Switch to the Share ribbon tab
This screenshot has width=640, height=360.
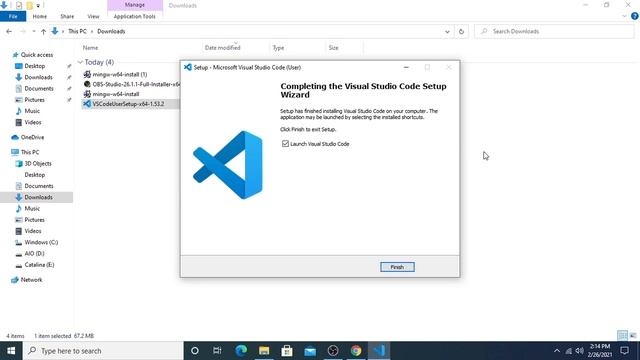point(67,16)
